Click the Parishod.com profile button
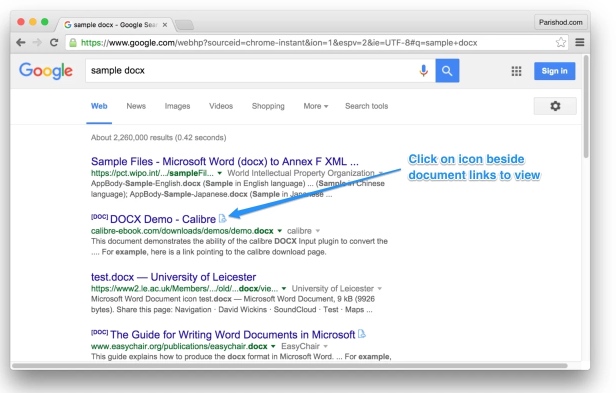 pyautogui.click(x=561, y=22)
